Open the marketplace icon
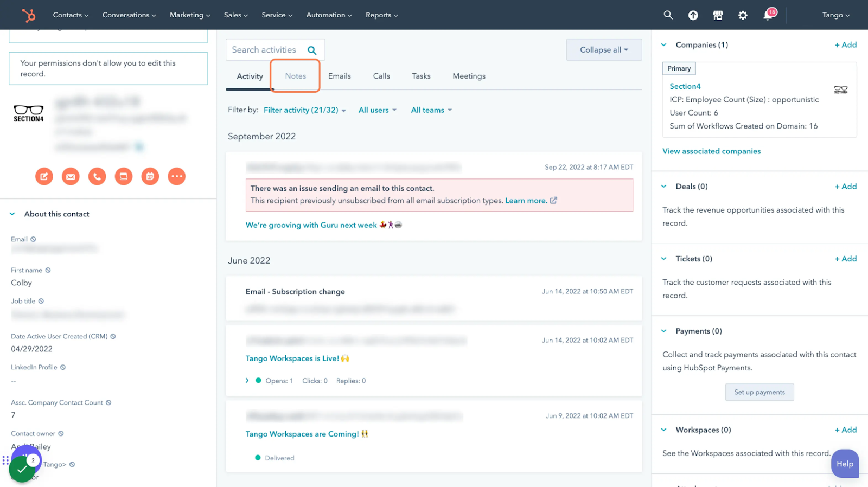 click(x=718, y=15)
